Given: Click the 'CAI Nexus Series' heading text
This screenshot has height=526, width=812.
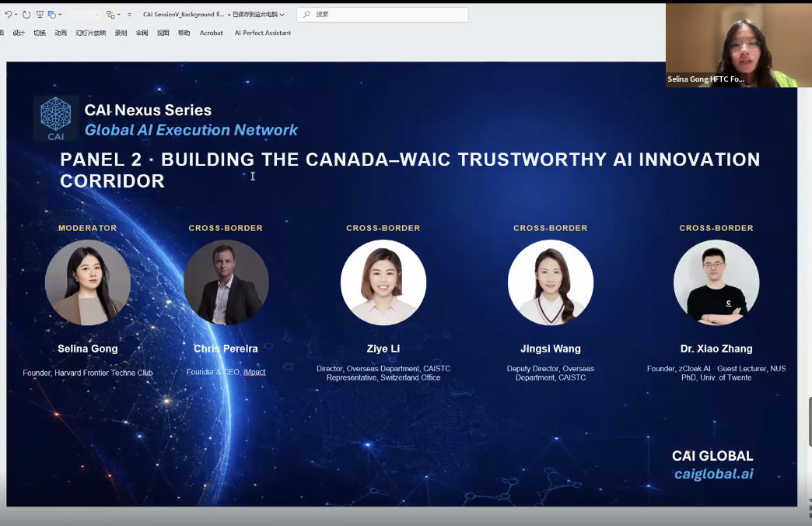Looking at the screenshot, I should click(x=148, y=110).
